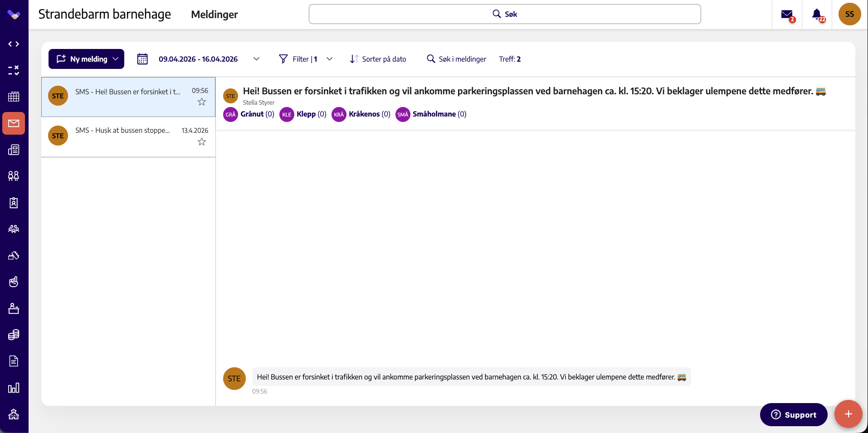Viewport: 868px width, 433px height.
Task: Click the Småholmane (0) recipient group
Action: 431,114
